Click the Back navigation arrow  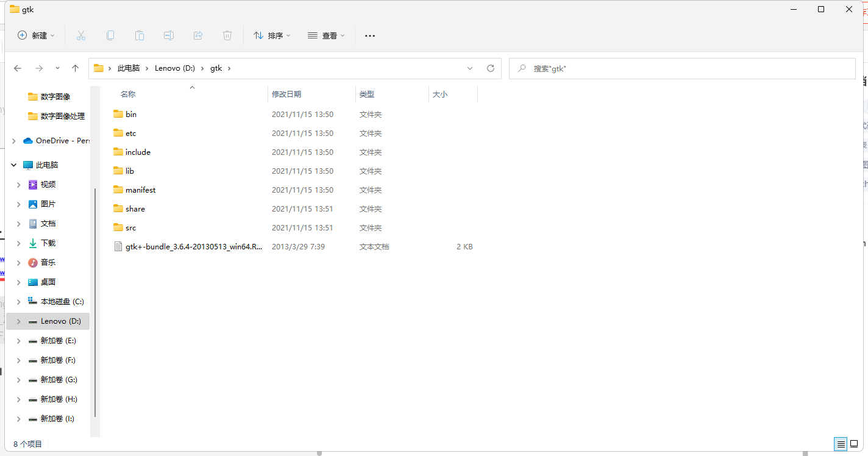pyautogui.click(x=18, y=68)
